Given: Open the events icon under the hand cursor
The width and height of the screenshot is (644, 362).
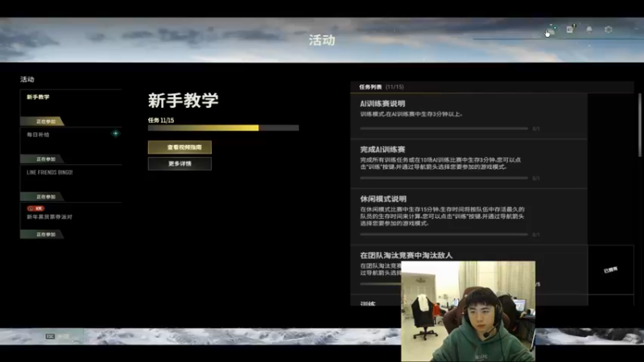Looking at the screenshot, I should [551, 31].
